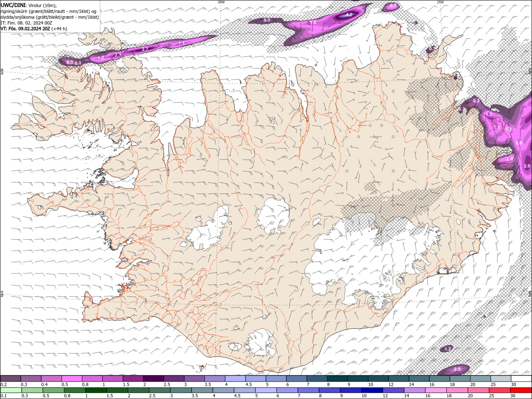Click the 'slydda/snjókoma (grátt/bleikt/grænt' description line
The image size is (532, 399).
[x=50, y=17]
